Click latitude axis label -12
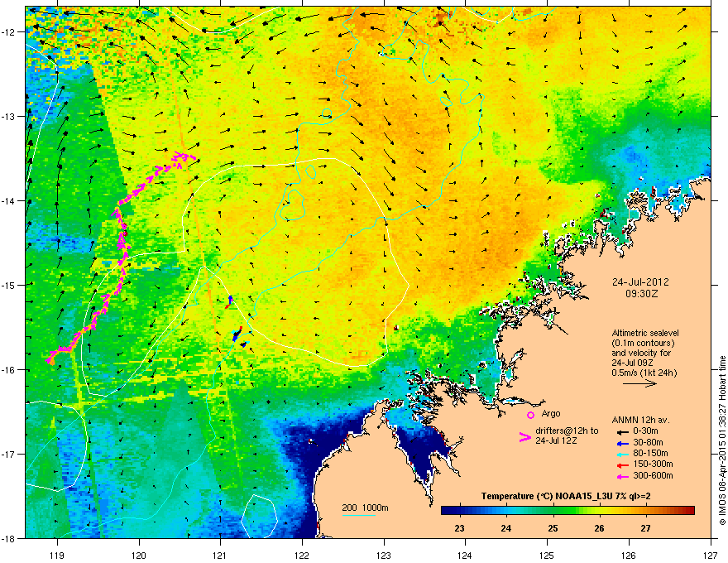The width and height of the screenshot is (728, 563). coord(10,32)
